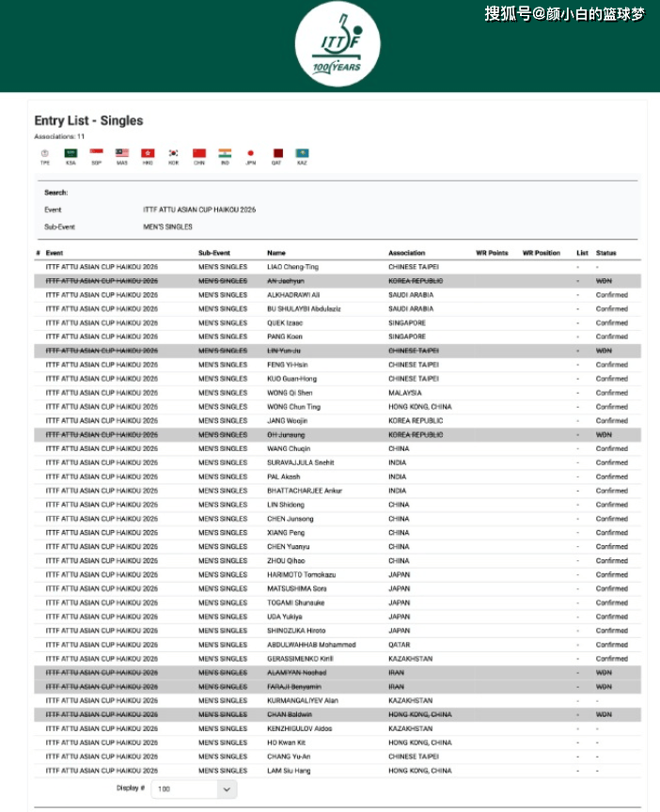Choose the Kazakhstan KAZ flag icon
This screenshot has width=660, height=812.
click(303, 153)
